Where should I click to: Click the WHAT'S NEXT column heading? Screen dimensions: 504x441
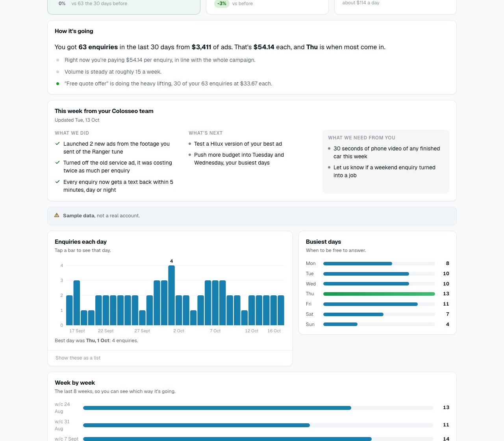click(x=206, y=133)
